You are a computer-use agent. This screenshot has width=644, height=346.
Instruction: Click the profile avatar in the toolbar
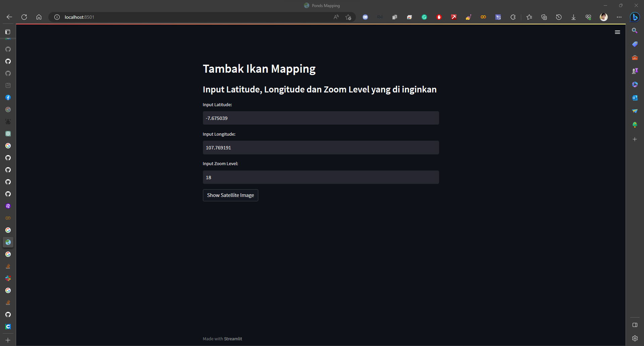click(604, 17)
